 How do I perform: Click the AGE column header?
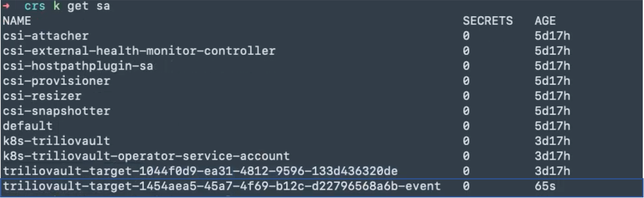click(x=545, y=21)
